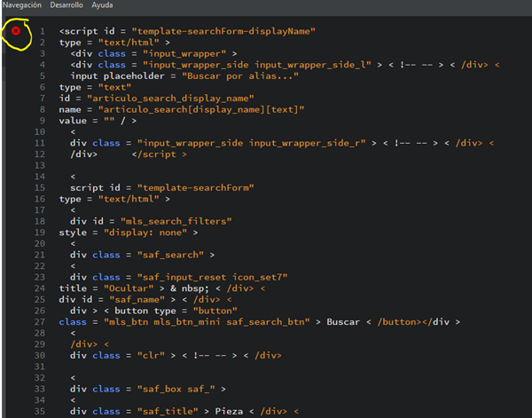Image resolution: width=532 pixels, height=418 pixels.
Task: Click "saf_title" string on line 35
Action: click(168, 412)
